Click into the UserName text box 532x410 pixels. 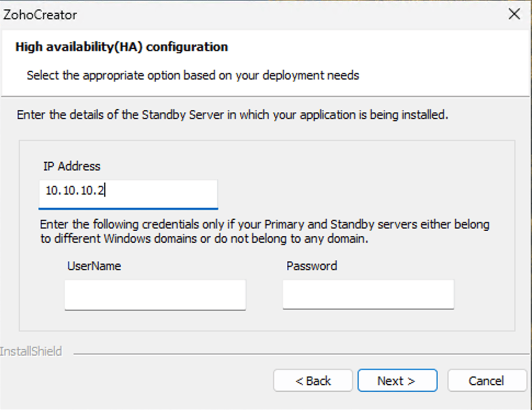(155, 295)
